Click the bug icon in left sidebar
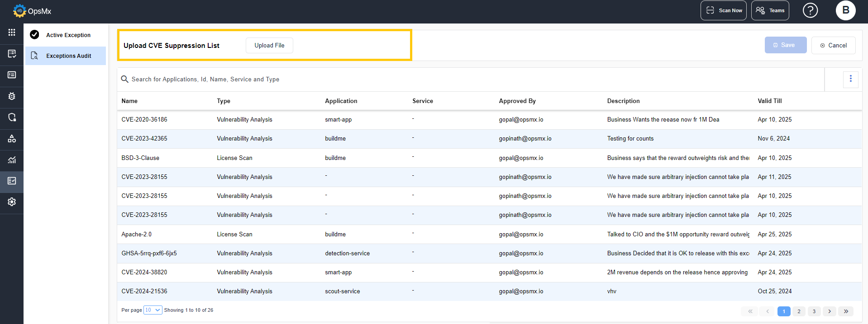 pos(12,96)
